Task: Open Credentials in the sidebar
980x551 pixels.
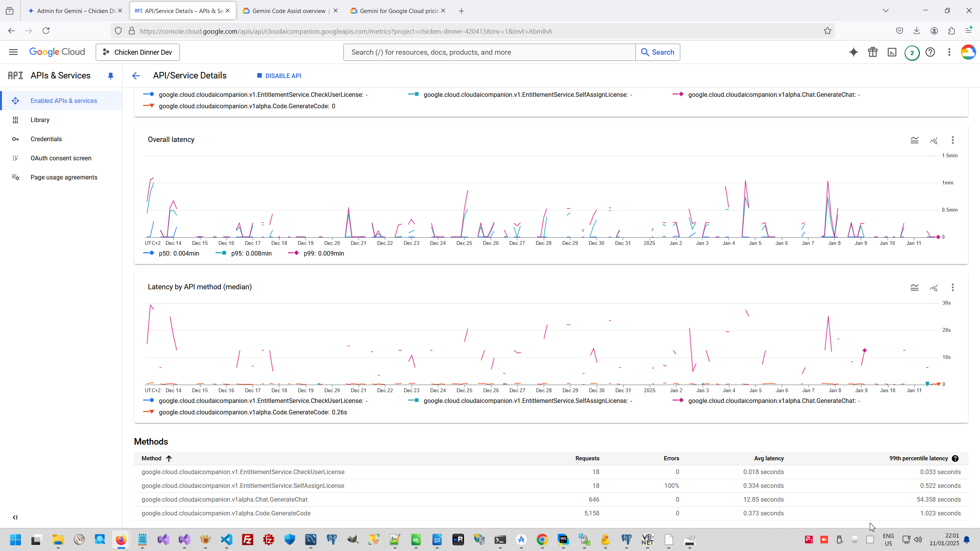Action: click(x=46, y=139)
